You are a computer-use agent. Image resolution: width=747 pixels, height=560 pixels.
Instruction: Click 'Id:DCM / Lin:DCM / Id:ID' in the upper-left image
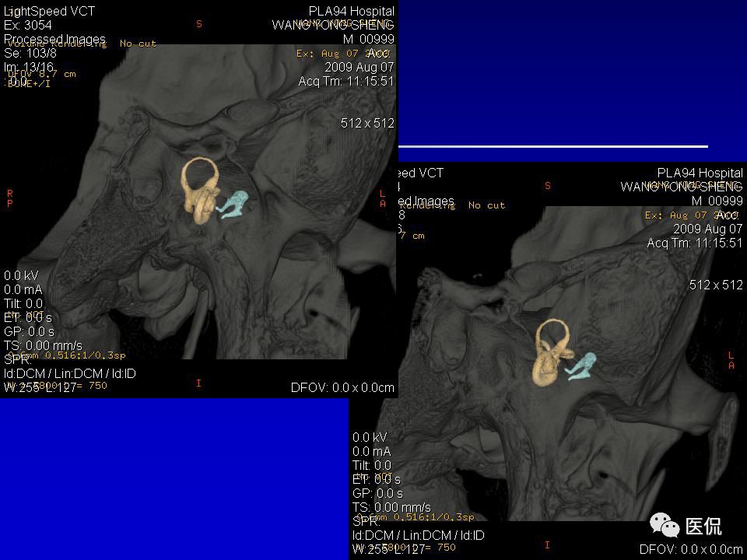tap(69, 373)
